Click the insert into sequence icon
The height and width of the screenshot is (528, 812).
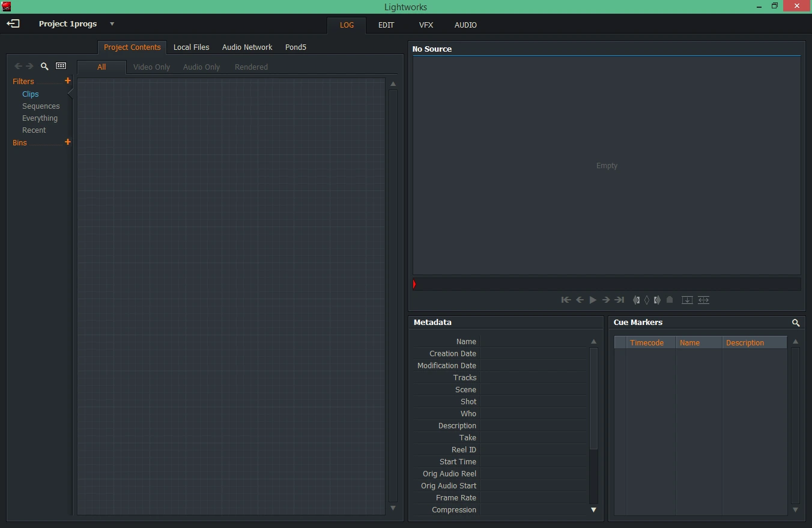687,300
